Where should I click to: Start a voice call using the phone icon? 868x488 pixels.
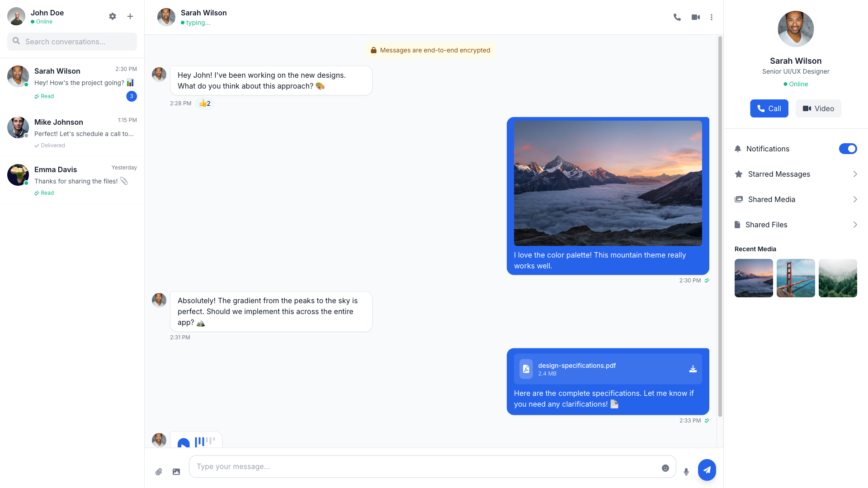[677, 17]
